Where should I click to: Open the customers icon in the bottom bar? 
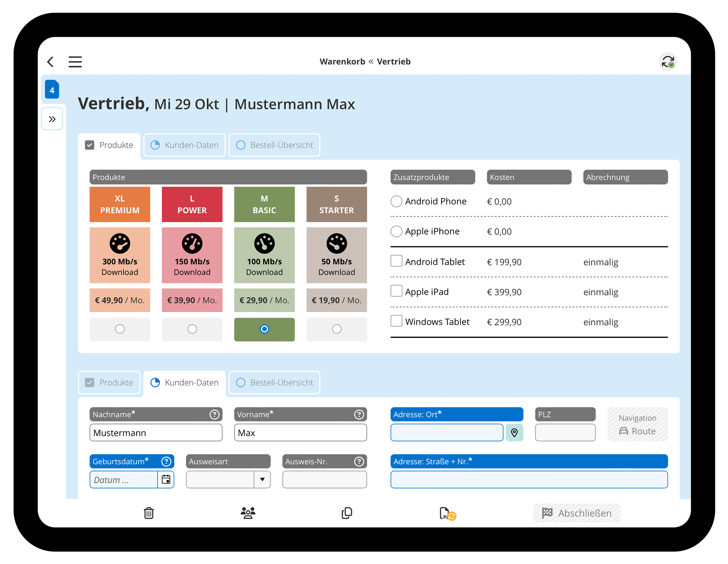tap(248, 513)
